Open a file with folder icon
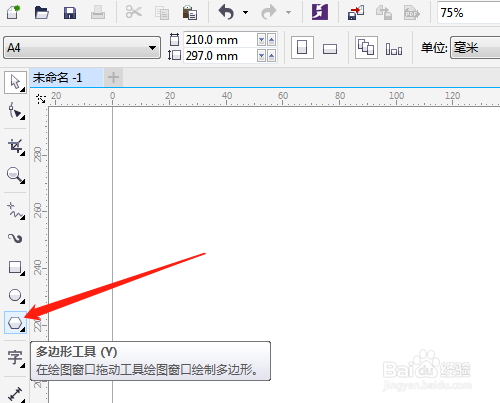Image resolution: width=500 pixels, height=403 pixels. click(x=41, y=13)
